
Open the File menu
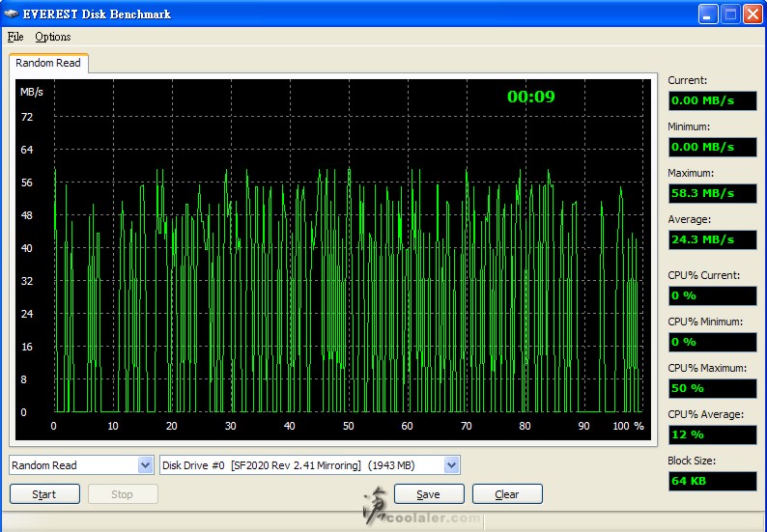click(x=15, y=37)
